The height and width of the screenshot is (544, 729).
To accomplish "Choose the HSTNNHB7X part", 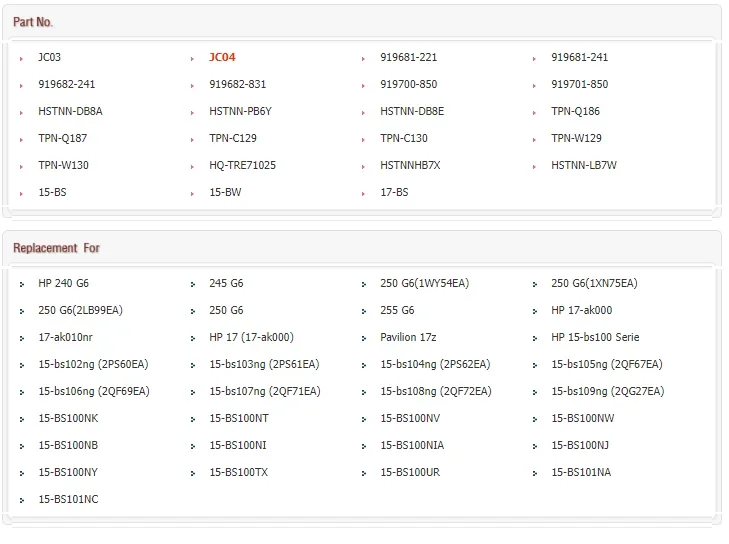I will (x=410, y=165).
